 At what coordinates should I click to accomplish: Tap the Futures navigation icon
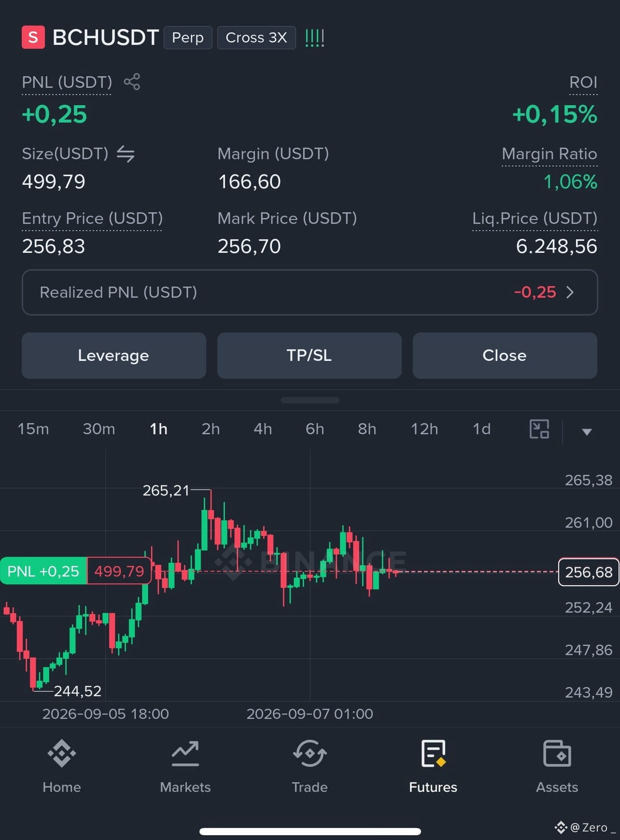point(433,753)
